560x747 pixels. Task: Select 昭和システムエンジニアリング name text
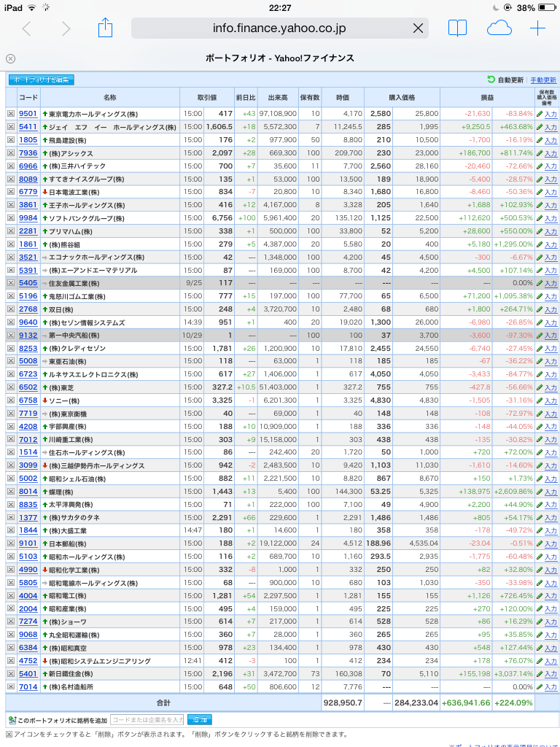tap(99, 661)
